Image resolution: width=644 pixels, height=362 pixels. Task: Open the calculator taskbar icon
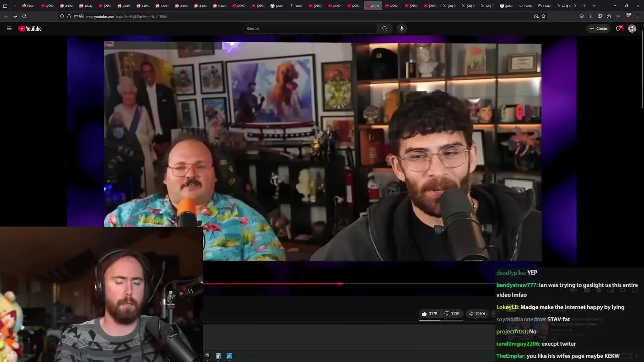tap(218, 356)
